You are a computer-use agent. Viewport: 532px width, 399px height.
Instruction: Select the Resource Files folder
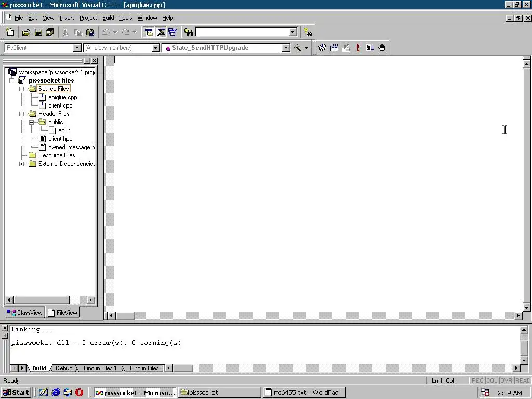[56, 155]
